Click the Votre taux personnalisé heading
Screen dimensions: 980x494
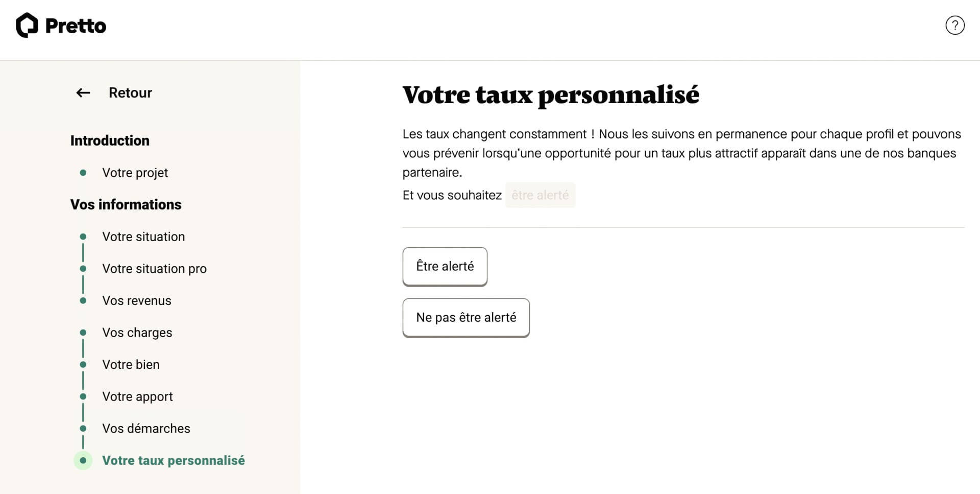(x=550, y=95)
